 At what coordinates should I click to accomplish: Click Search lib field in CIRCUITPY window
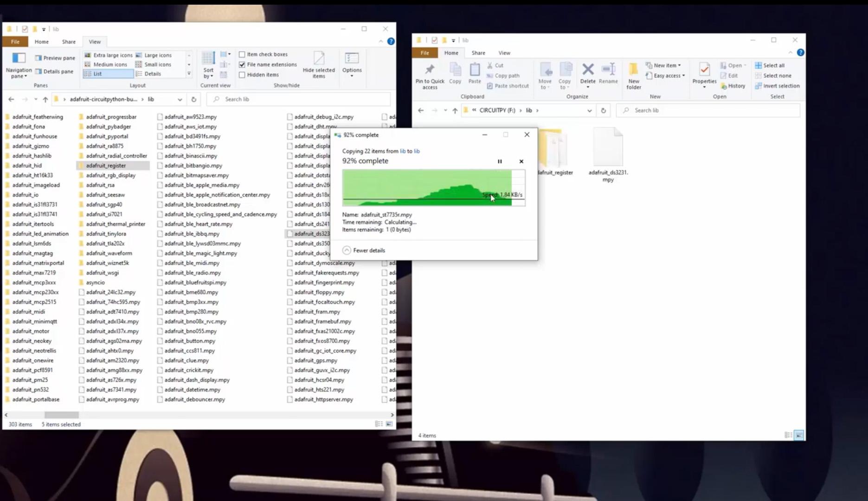708,110
